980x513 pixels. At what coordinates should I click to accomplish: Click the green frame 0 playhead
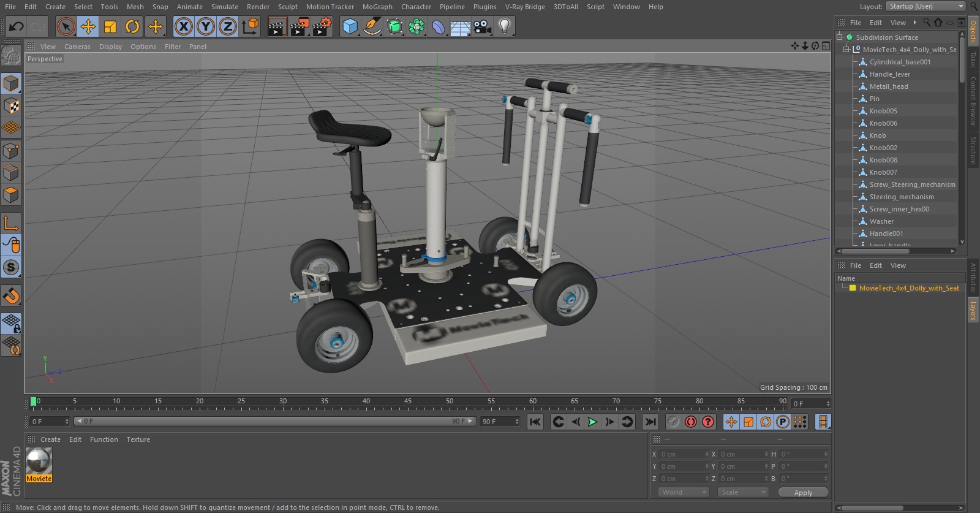pos(33,401)
